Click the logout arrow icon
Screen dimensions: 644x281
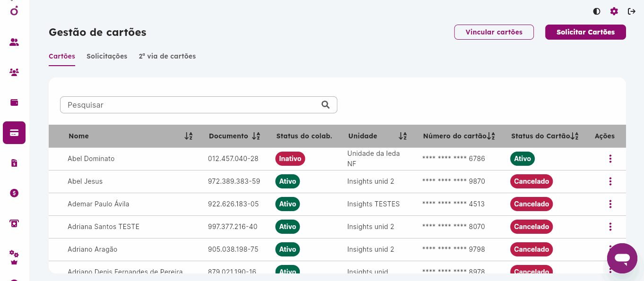point(631,11)
